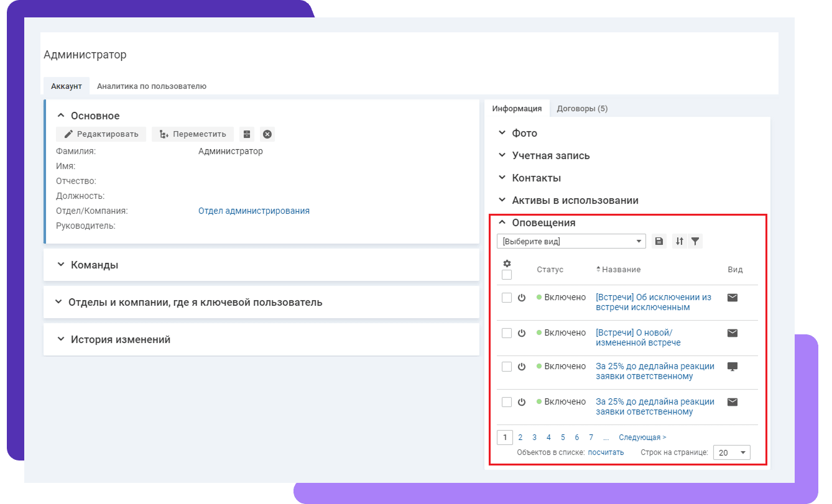Open the Строк на странице dropdown
The width and height of the screenshot is (832, 504).
coord(732,452)
